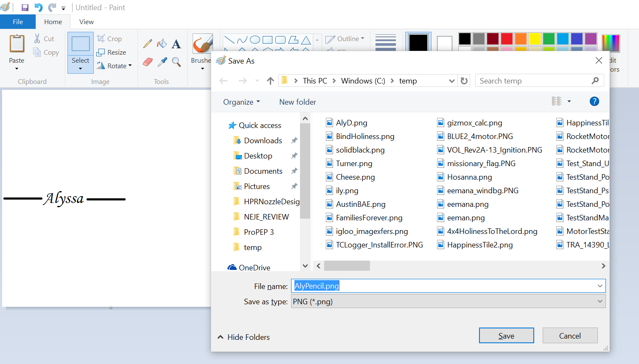Click the Paste clipboard icon

click(x=17, y=44)
